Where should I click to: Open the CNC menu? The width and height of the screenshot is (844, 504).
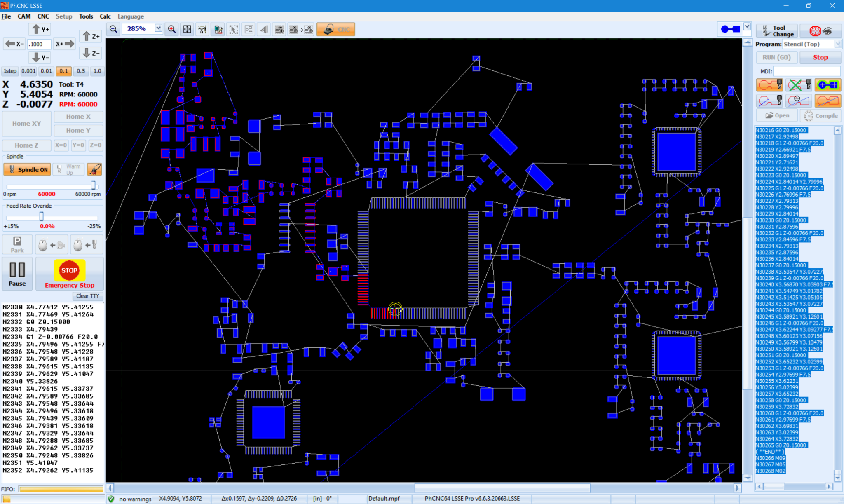tap(43, 16)
